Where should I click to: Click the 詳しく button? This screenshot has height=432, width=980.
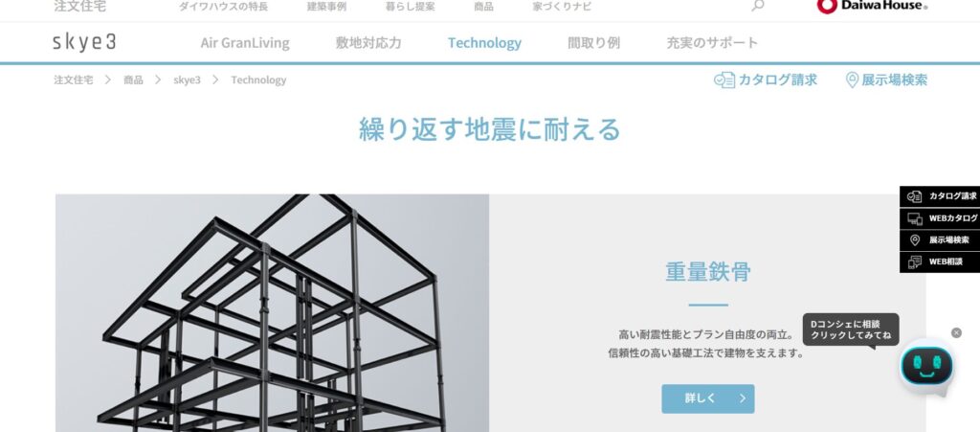pyautogui.click(x=708, y=398)
